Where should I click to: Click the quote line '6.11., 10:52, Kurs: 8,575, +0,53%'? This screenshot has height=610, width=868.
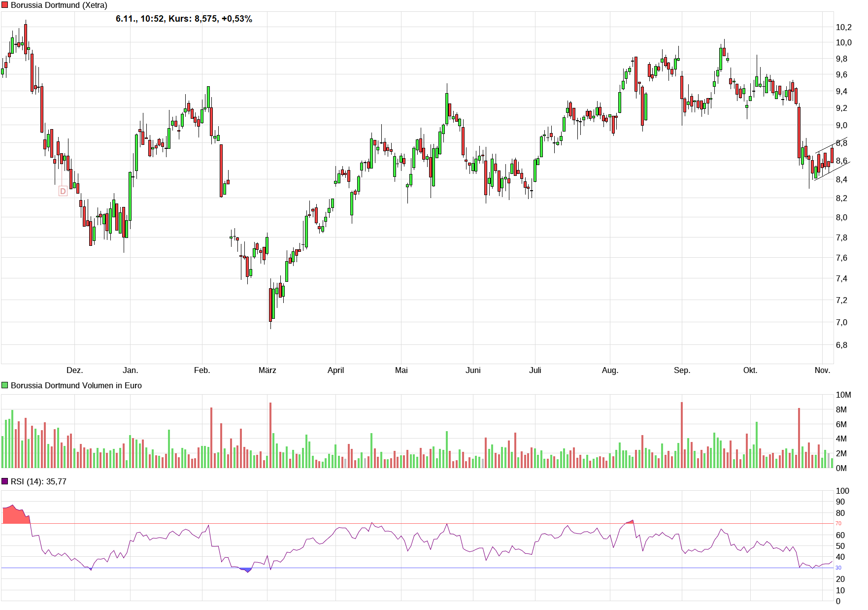click(x=184, y=19)
